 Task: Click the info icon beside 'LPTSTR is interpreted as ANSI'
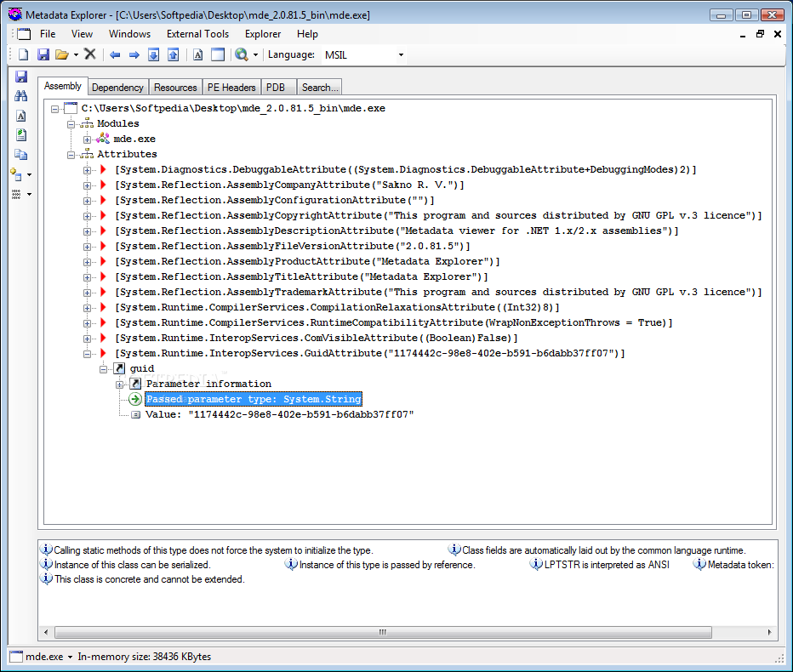[x=536, y=564]
